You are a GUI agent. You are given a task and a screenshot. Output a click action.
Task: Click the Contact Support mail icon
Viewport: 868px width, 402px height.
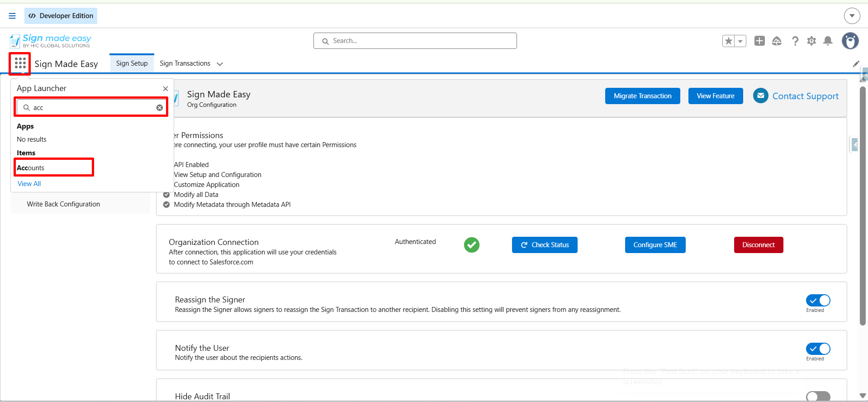(x=761, y=96)
